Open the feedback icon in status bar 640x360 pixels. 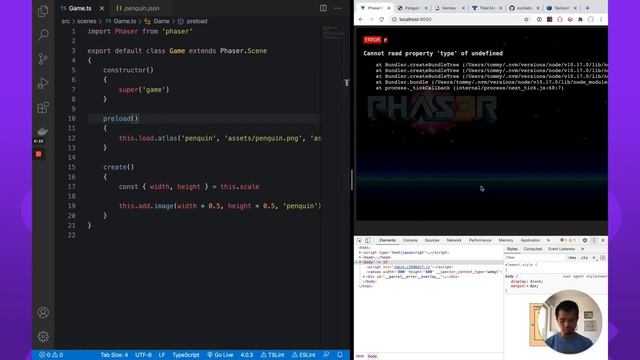[326, 355]
